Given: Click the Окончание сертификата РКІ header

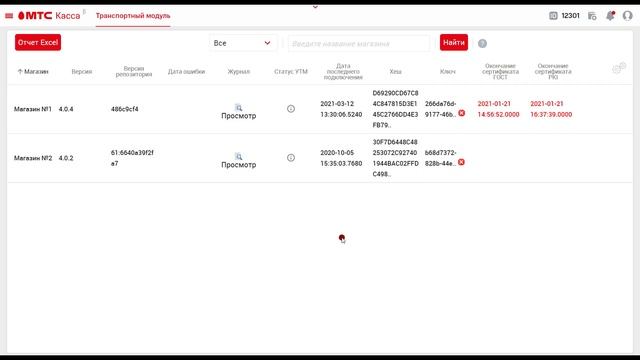Looking at the screenshot, I should (x=553, y=71).
